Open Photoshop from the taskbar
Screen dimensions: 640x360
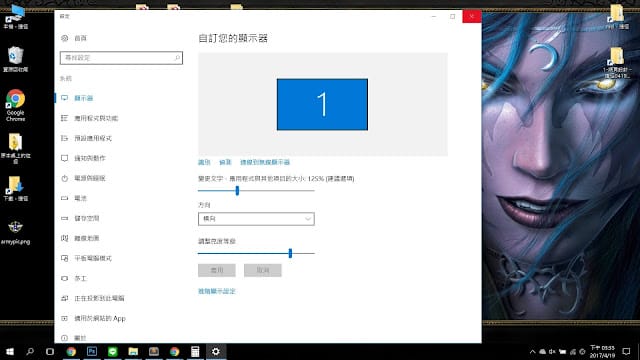click(x=92, y=351)
